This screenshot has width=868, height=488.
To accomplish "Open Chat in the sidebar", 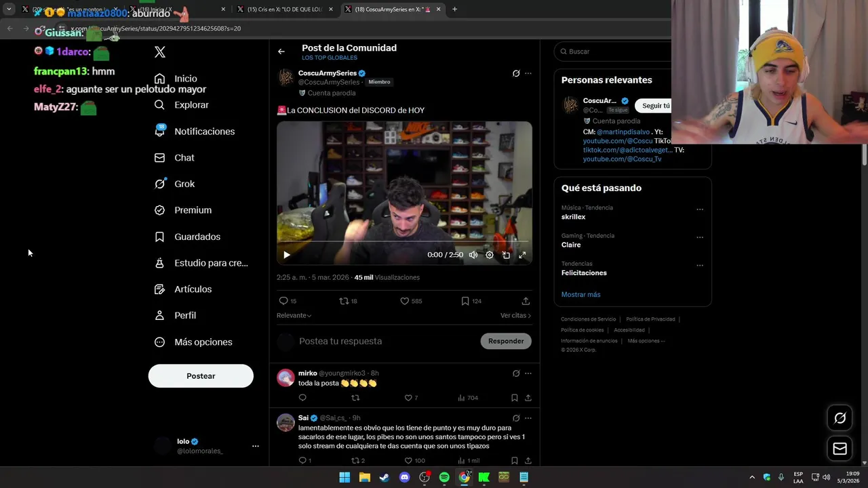I will (174, 158).
